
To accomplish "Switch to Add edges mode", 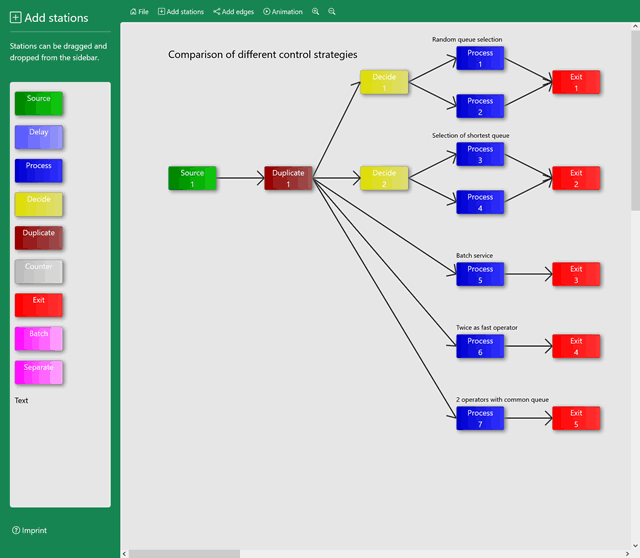I will pyautogui.click(x=234, y=12).
